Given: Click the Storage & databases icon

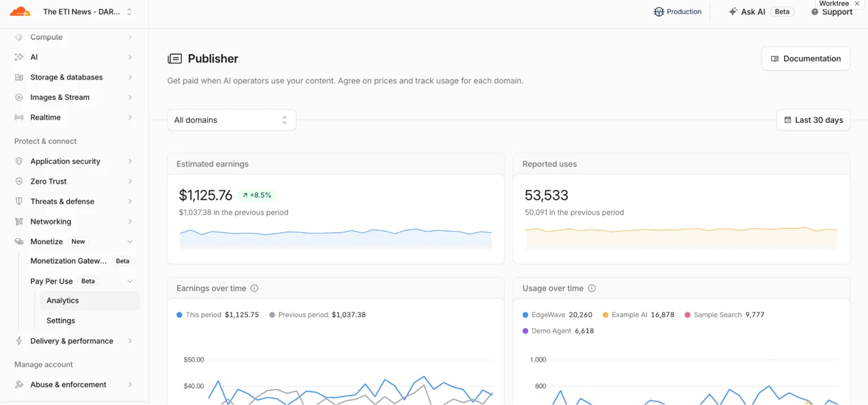Looking at the screenshot, I should (x=19, y=77).
